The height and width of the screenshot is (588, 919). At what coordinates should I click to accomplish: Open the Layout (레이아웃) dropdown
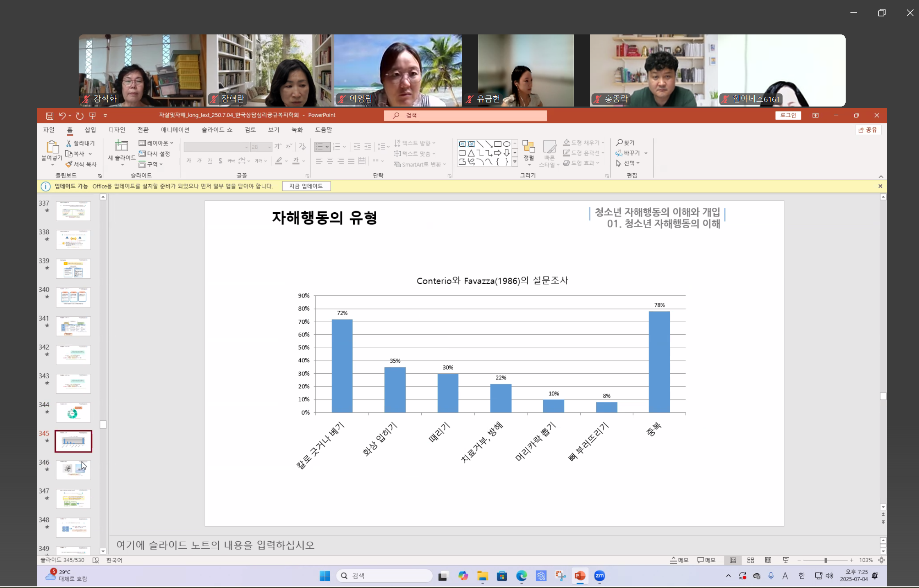coord(156,143)
